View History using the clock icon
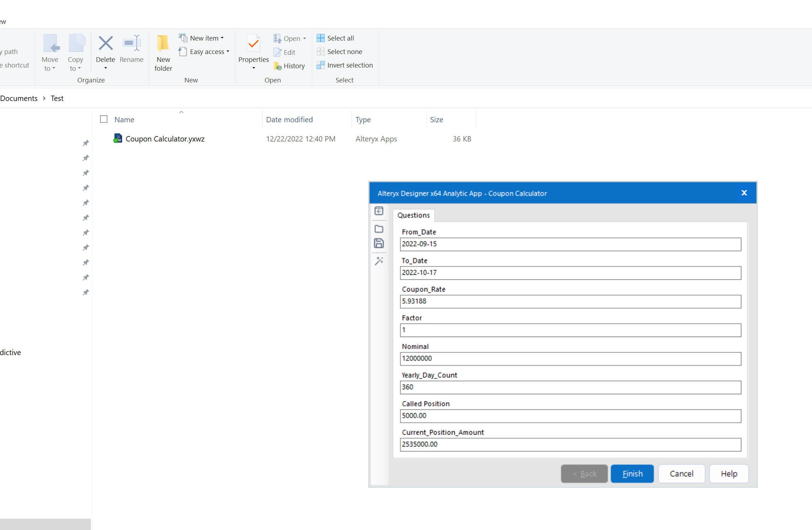Image resolution: width=812 pixels, height=530 pixels. click(277, 66)
